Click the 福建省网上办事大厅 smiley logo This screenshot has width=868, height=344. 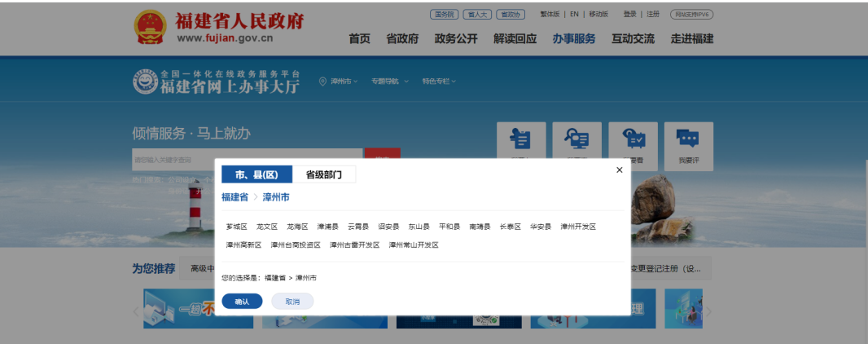coord(145,82)
